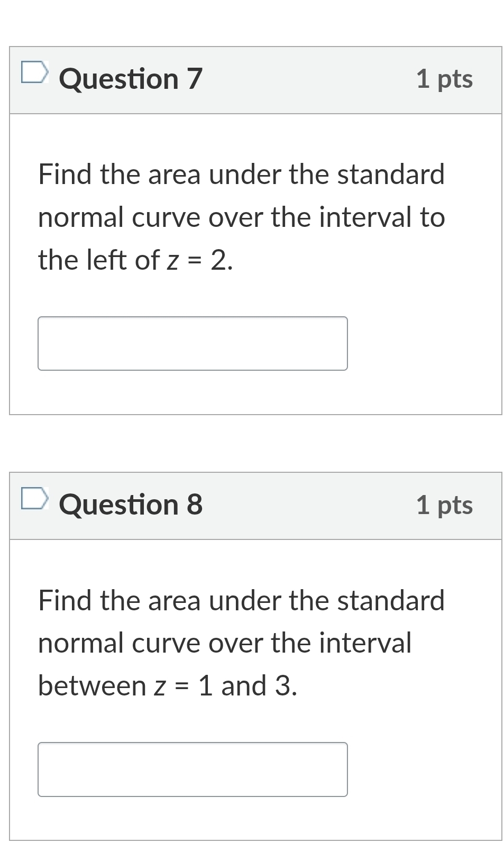Click the 'between' word in Question 8
The height and width of the screenshot is (852, 504).
(92, 686)
